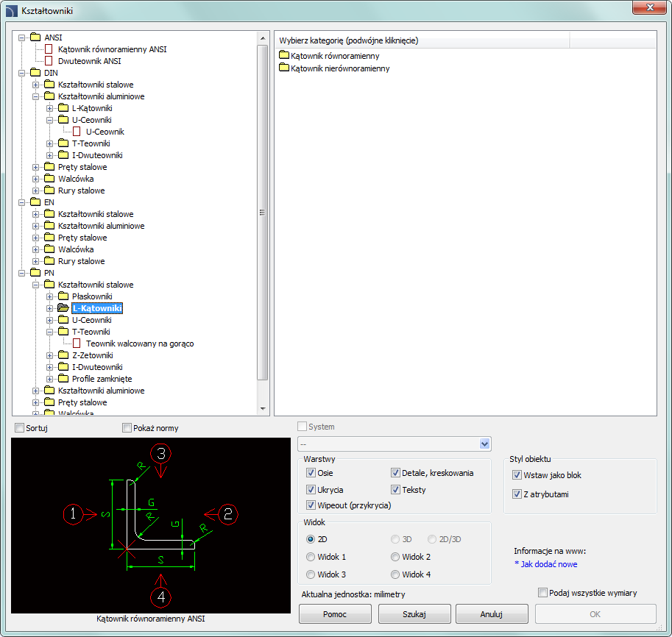Viewport: 672px width, 637px height.
Task: Toggle the Sortuj checkbox
Action: pos(19,428)
